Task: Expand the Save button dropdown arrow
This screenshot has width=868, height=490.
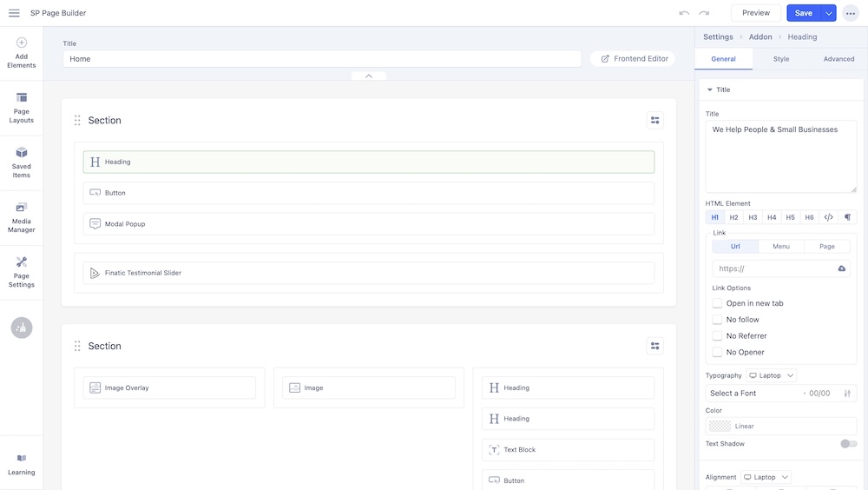Action: point(829,13)
